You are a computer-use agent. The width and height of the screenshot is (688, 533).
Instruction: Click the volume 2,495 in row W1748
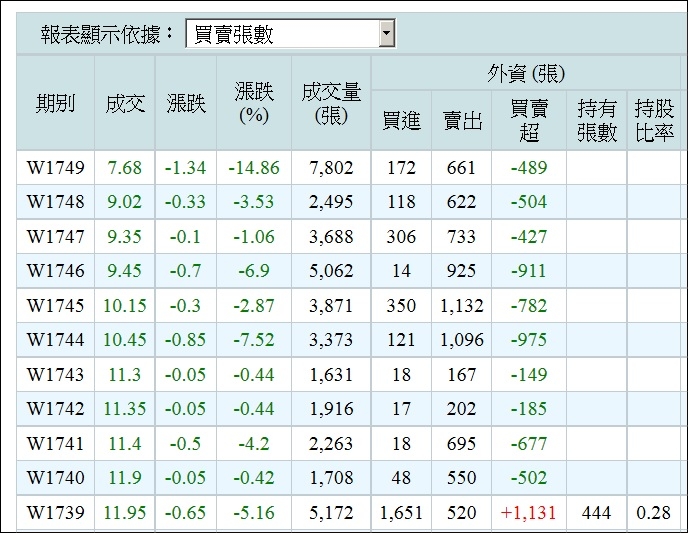[x=331, y=202]
